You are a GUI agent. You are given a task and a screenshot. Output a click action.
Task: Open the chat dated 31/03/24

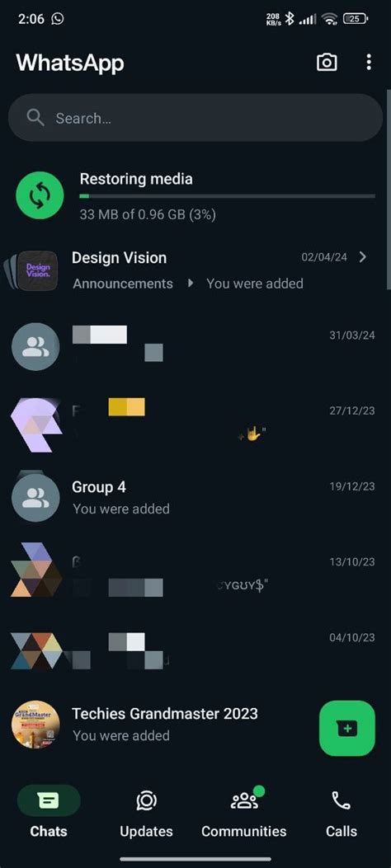point(195,346)
